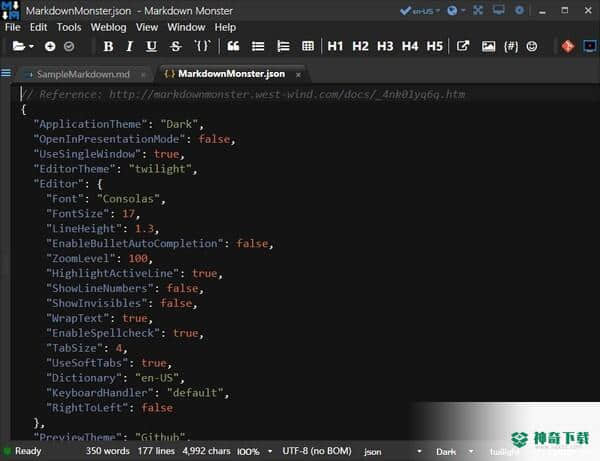600x461 pixels.
Task: Open the View menu
Action: [147, 27]
